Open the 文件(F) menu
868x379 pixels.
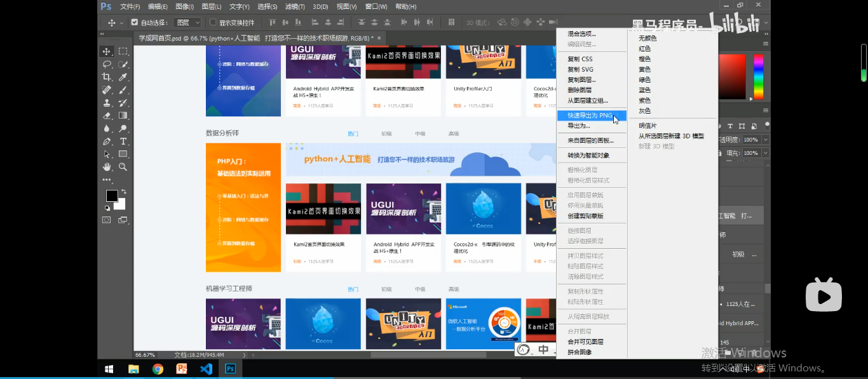(130, 6)
